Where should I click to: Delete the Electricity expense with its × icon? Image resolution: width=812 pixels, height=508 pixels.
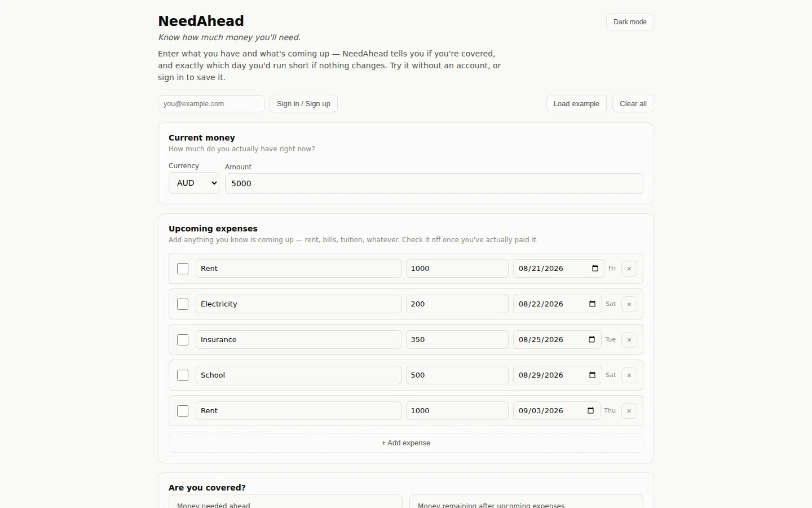point(629,304)
